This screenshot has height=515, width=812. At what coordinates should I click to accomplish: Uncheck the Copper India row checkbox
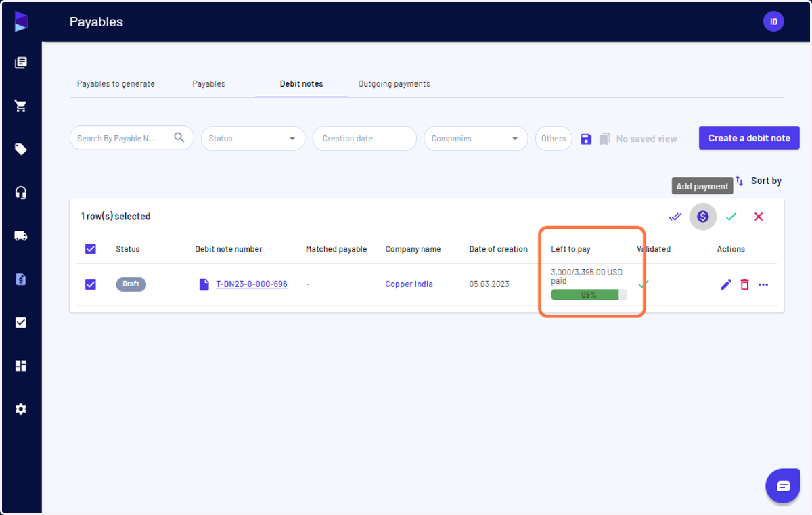coord(91,284)
